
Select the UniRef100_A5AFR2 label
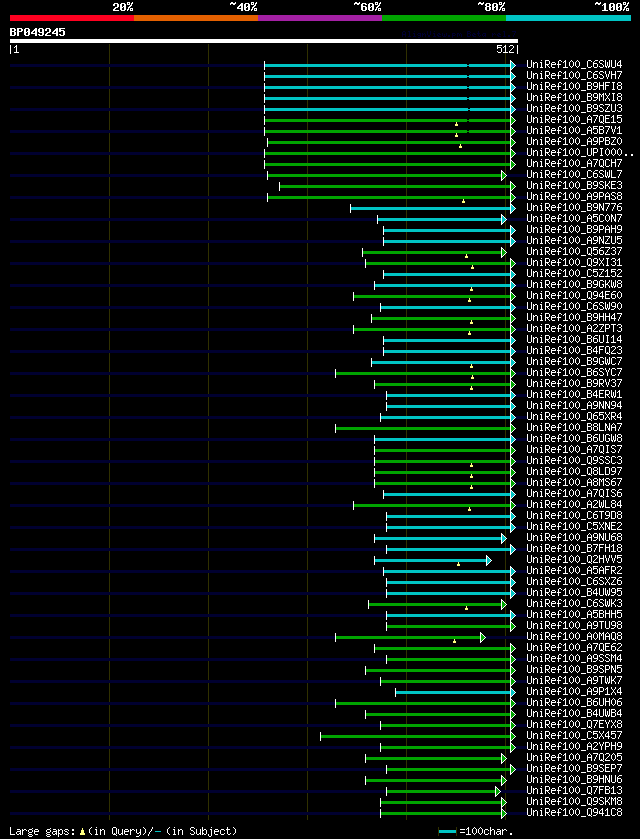tap(574, 571)
